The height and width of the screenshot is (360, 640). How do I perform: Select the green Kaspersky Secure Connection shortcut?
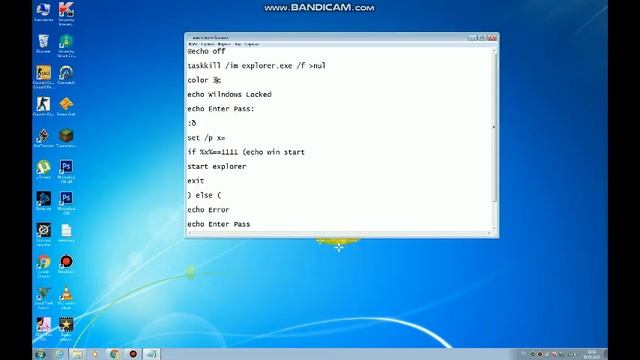click(66, 45)
